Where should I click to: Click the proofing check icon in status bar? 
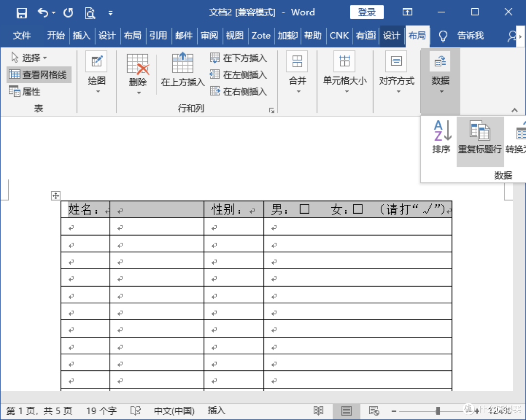pos(135,411)
